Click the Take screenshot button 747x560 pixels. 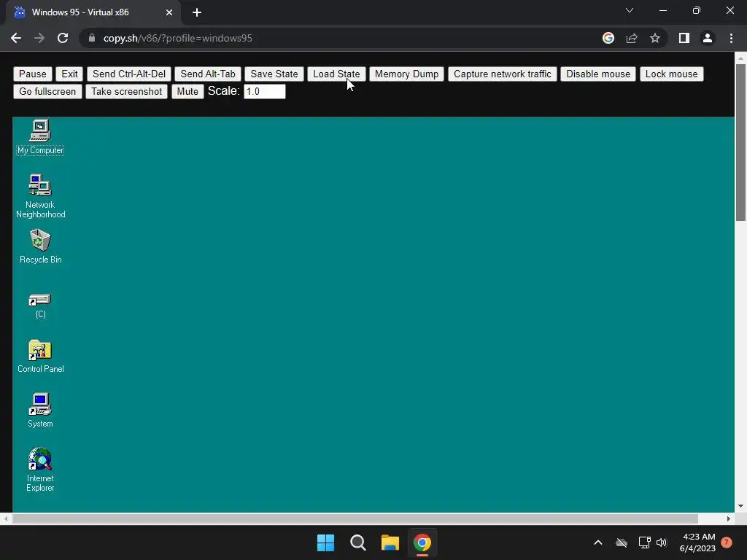pyautogui.click(x=126, y=91)
